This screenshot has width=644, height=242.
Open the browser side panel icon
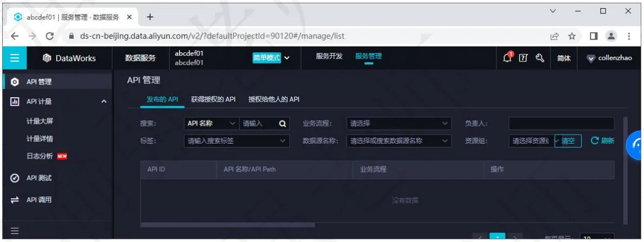(594, 36)
